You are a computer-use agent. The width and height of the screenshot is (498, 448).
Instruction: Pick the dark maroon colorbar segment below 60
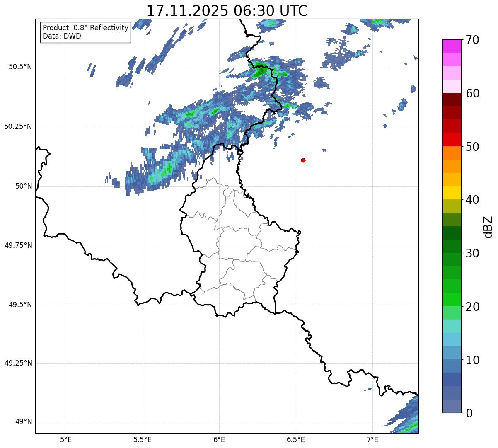pos(452,99)
